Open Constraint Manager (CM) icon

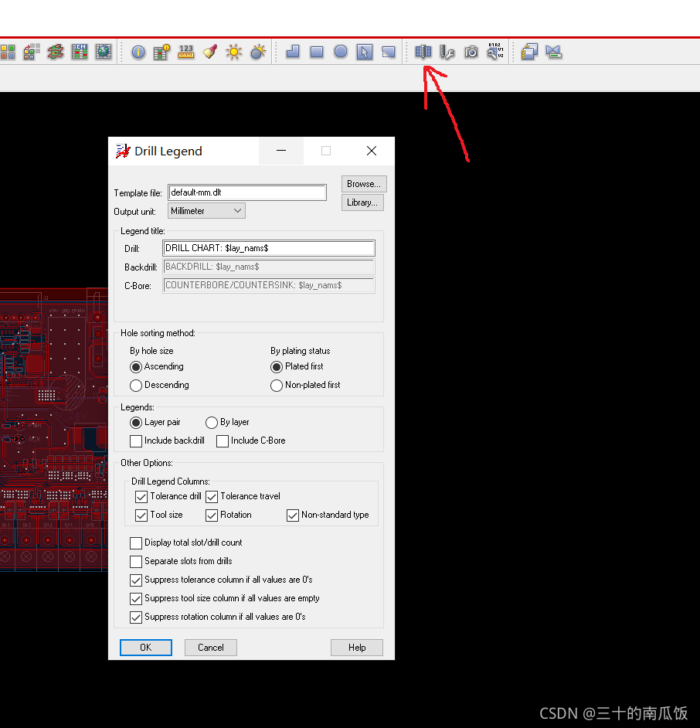[80, 52]
